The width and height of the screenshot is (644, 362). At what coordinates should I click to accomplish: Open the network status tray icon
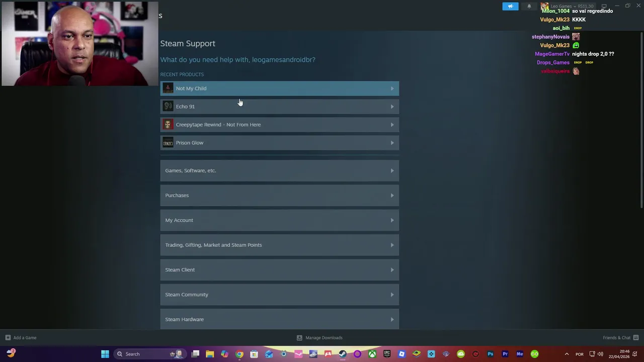coord(592,354)
